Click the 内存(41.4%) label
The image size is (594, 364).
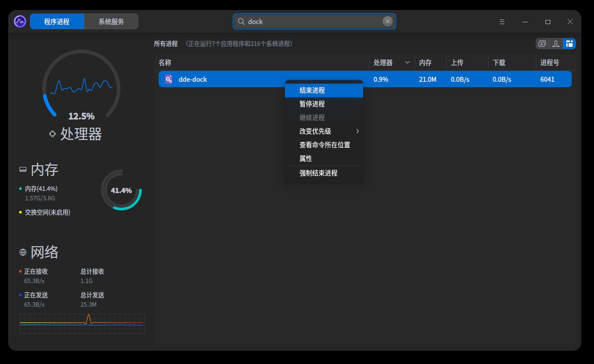[41, 189]
